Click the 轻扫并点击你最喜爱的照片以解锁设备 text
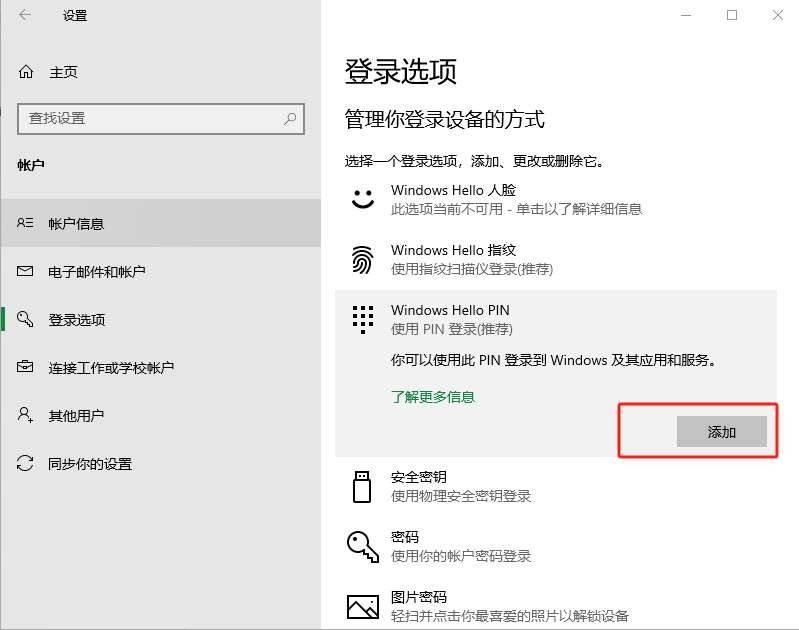This screenshot has height=630, width=799. [510, 616]
